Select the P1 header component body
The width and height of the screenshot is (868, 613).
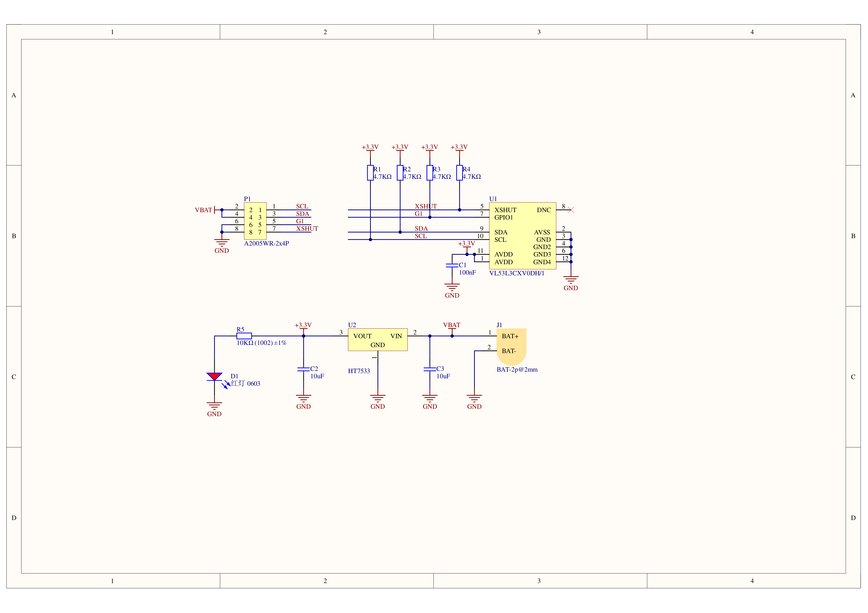(255, 221)
